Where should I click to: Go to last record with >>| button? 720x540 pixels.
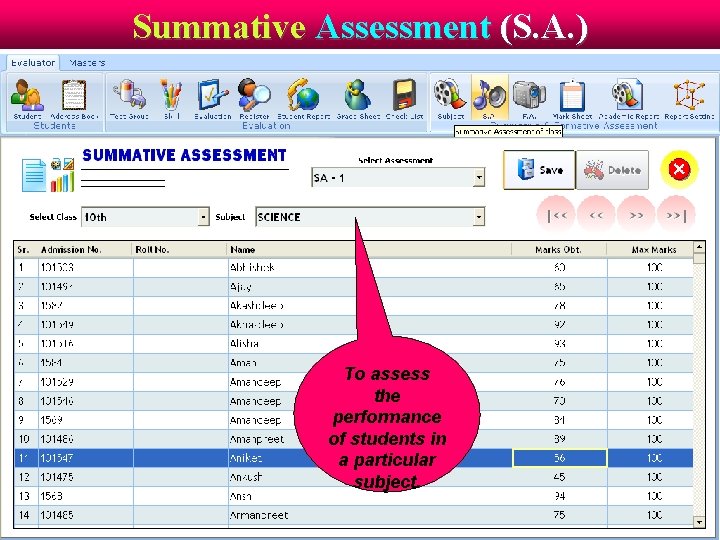(676, 215)
